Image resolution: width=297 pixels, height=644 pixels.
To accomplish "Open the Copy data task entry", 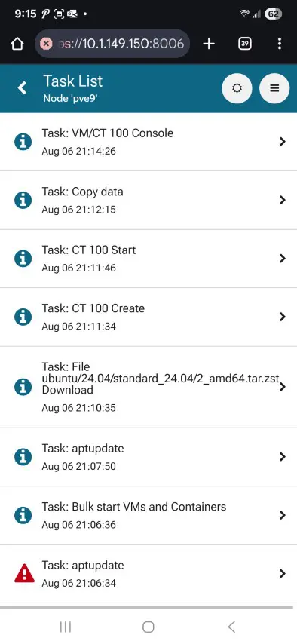I will [x=148, y=200].
